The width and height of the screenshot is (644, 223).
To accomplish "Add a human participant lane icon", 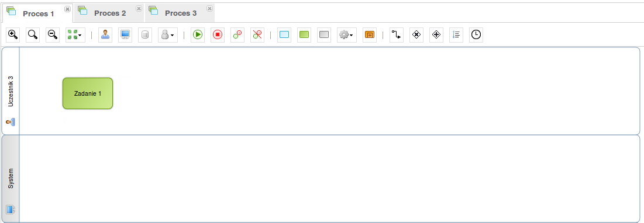I will click(105, 35).
